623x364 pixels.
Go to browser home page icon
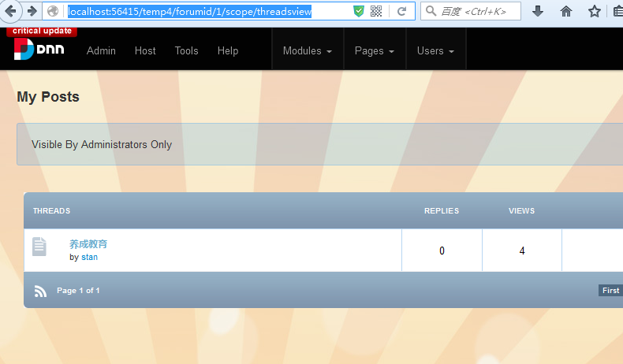pos(565,11)
